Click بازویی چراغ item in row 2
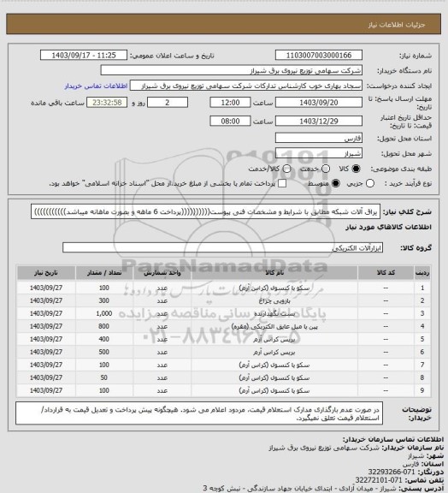448x493 pixels. tap(274, 301)
